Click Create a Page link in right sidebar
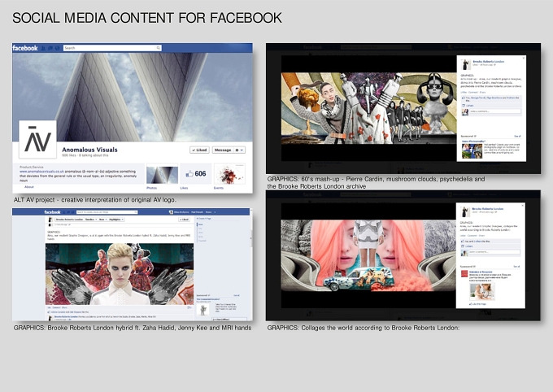 [203, 219]
